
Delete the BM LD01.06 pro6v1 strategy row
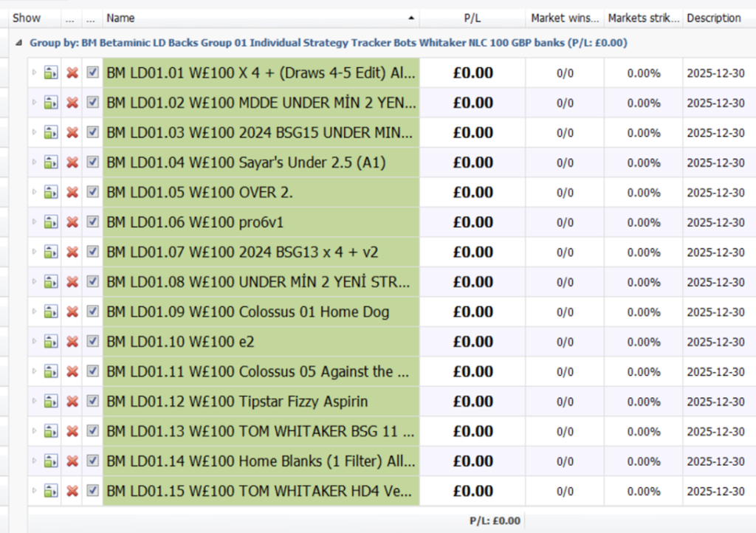click(72, 222)
